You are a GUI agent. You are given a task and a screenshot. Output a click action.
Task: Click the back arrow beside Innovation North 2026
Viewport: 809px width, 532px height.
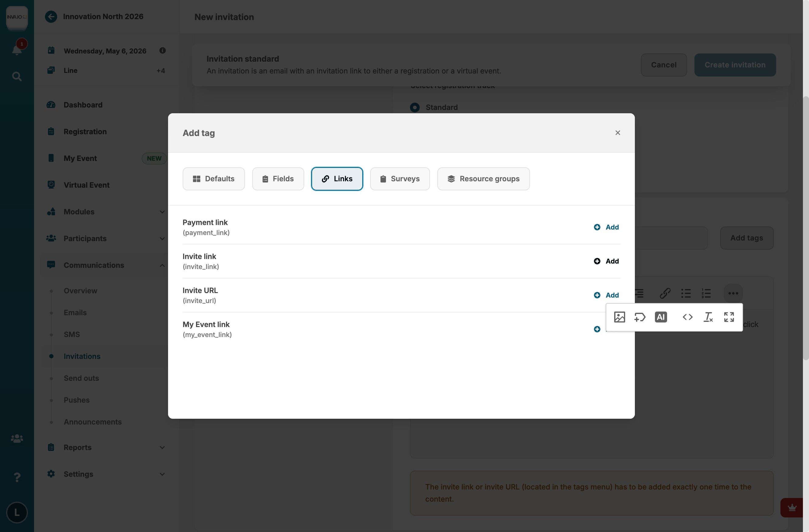point(51,17)
